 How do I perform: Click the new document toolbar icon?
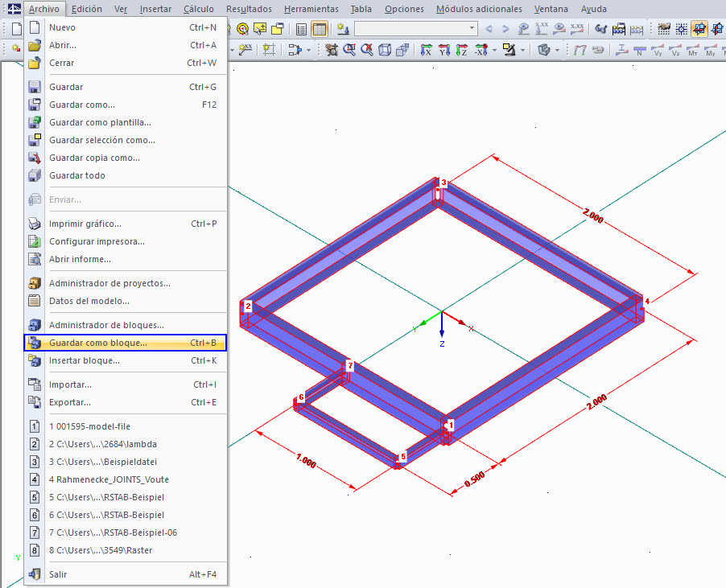click(x=17, y=29)
